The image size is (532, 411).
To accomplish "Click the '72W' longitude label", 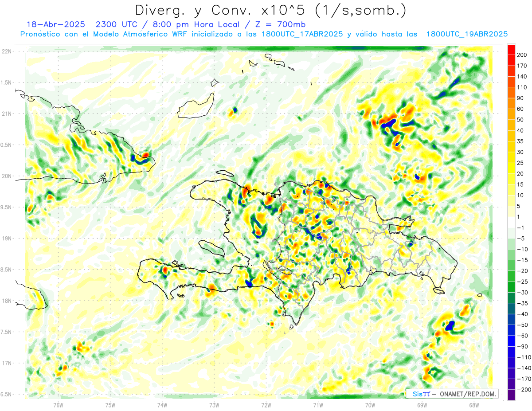I will tap(266, 405).
